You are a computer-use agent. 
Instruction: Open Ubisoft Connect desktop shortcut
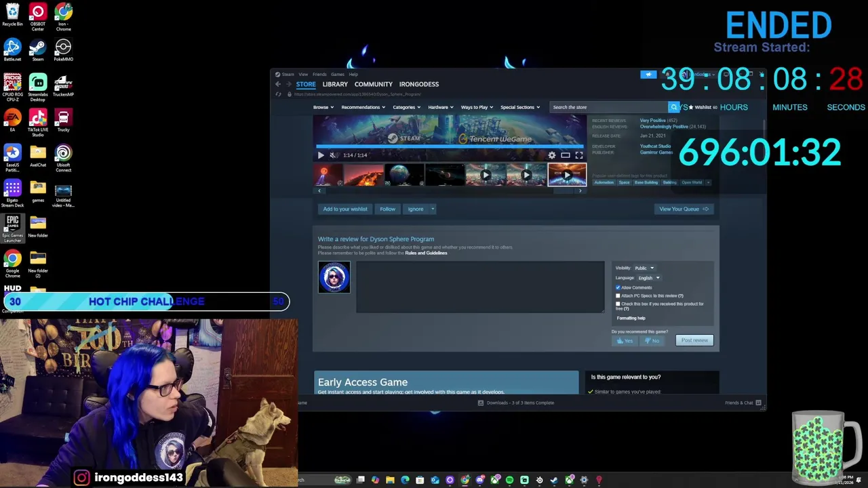63,158
